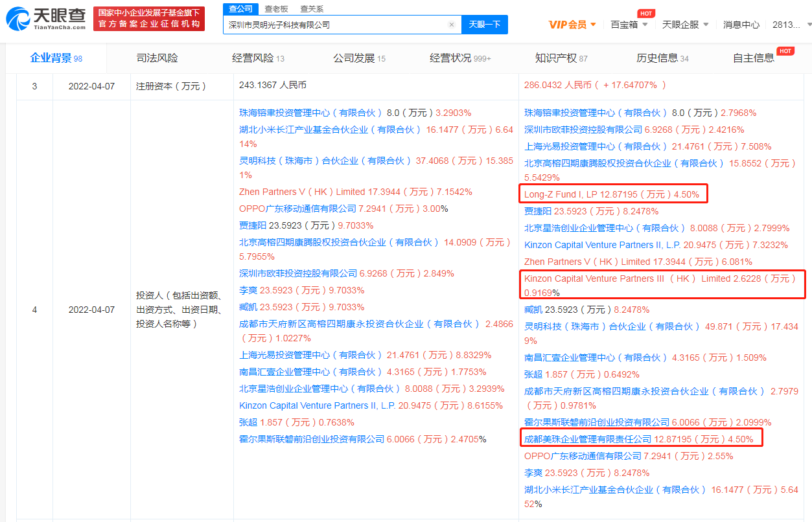Open 上海光易投资管理中心 link beside 7.508%
Viewport: 812px width, 522px height.
pos(596,146)
